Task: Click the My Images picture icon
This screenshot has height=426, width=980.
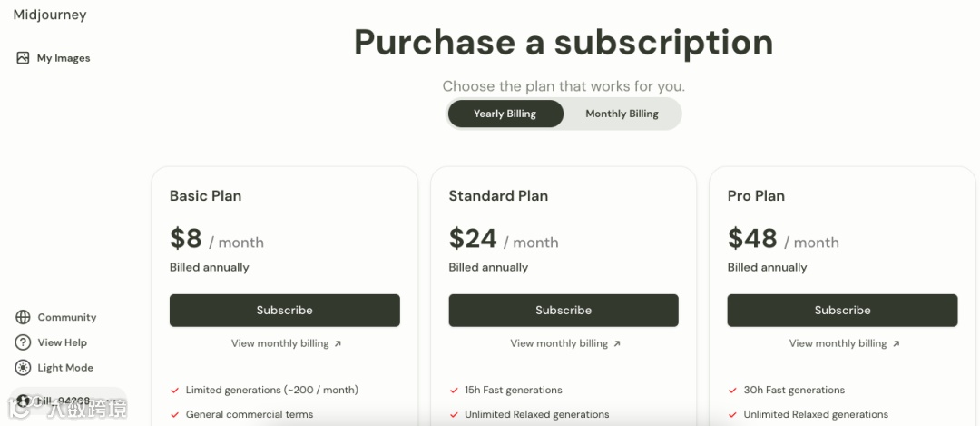Action: (23, 58)
